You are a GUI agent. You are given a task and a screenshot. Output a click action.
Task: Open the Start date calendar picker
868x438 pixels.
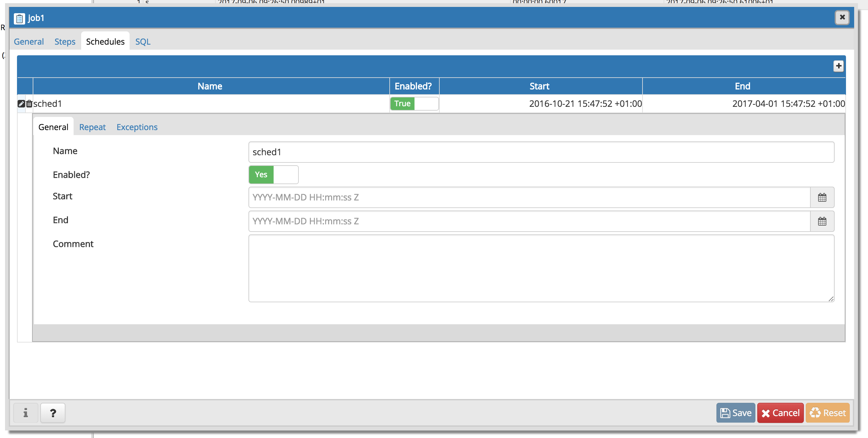822,198
